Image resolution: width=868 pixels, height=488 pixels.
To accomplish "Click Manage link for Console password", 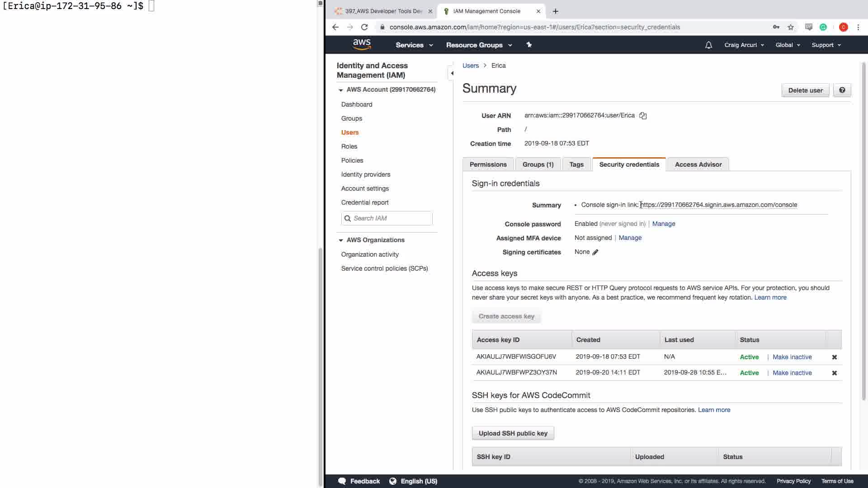I will [x=663, y=224].
